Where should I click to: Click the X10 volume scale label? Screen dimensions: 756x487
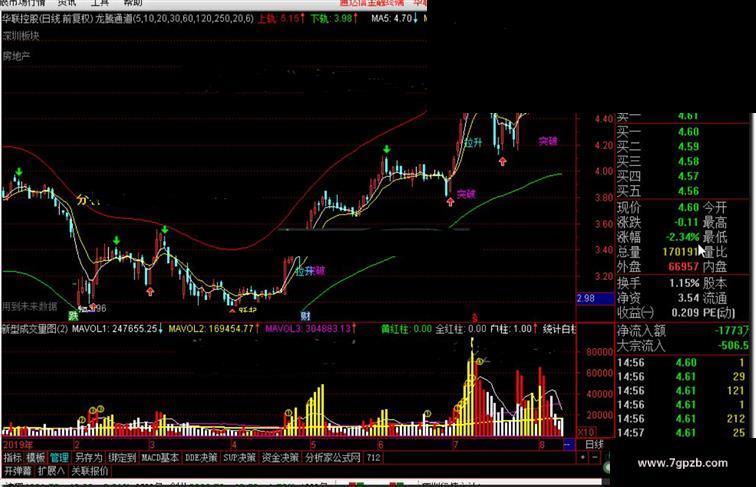(x=586, y=432)
